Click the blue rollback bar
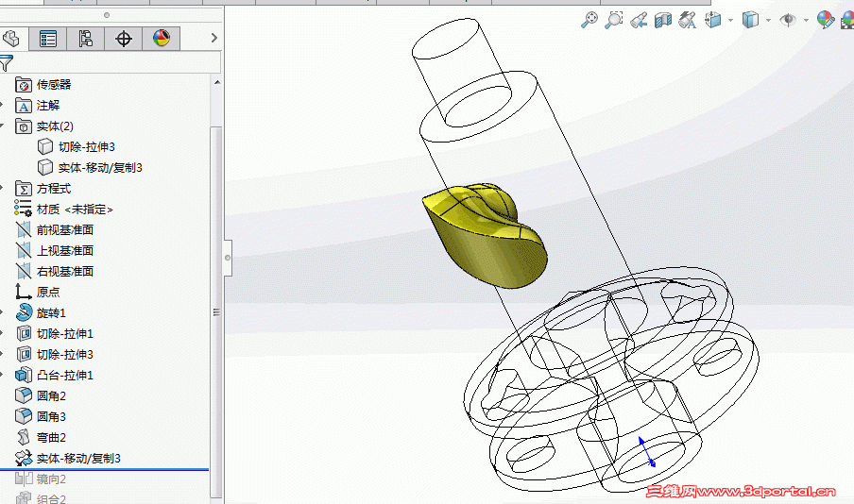The image size is (854, 504). 104,469
